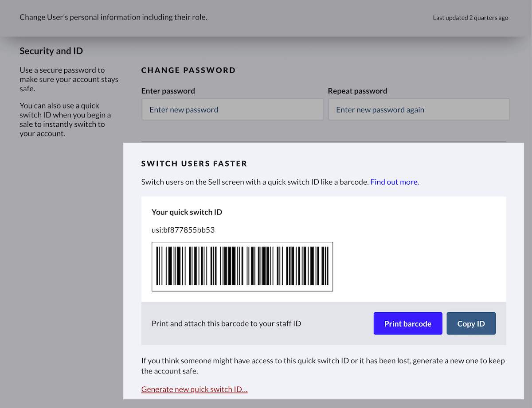The width and height of the screenshot is (532, 408).
Task: Click the Last updated 2 quarters ago text
Action: click(470, 18)
